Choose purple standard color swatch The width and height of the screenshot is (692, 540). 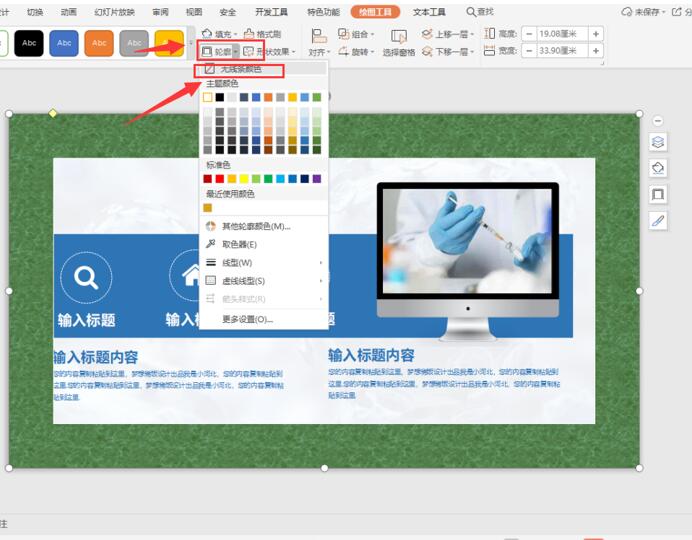pyautogui.click(x=317, y=179)
